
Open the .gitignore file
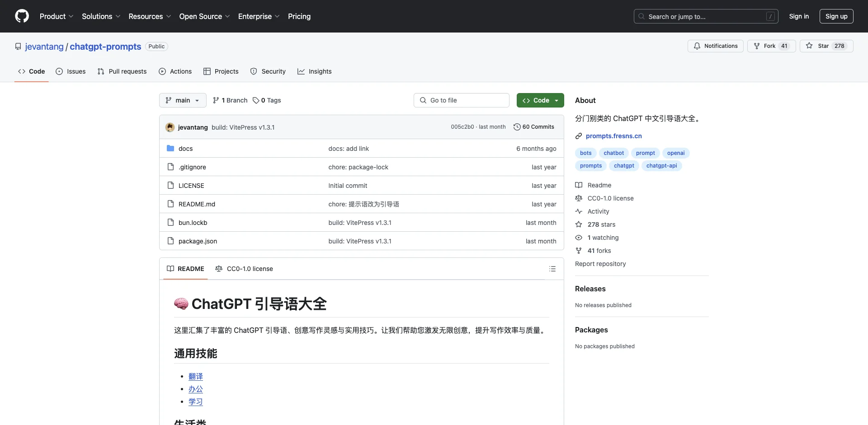[192, 167]
